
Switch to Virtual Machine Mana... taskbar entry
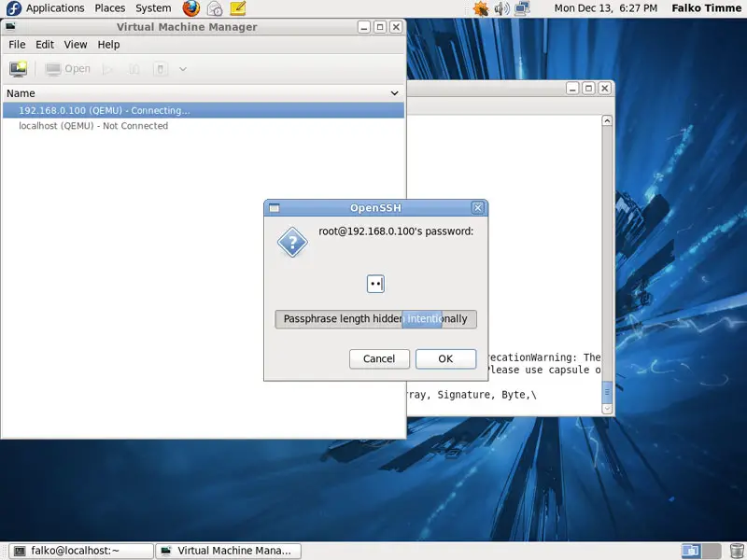pyautogui.click(x=229, y=551)
